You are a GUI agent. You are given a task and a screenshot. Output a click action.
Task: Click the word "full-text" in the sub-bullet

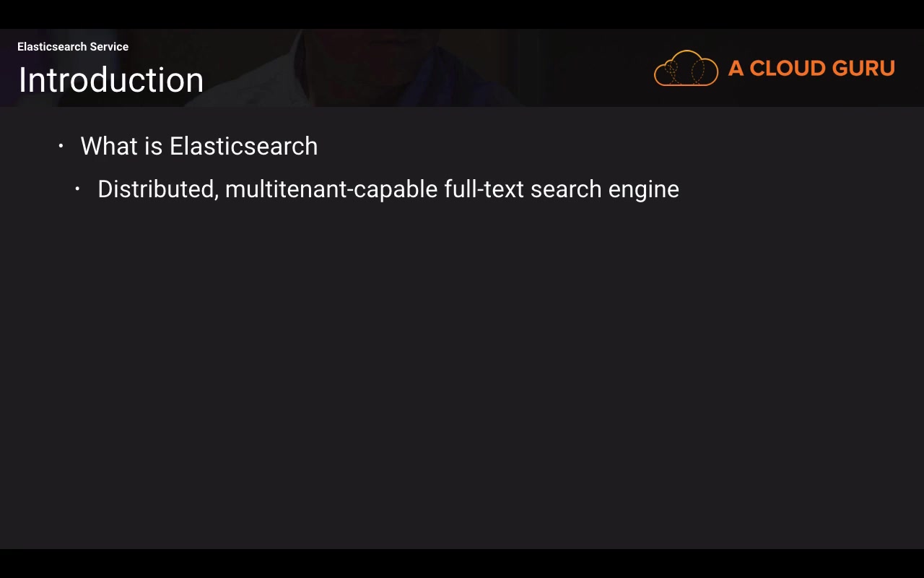click(484, 189)
